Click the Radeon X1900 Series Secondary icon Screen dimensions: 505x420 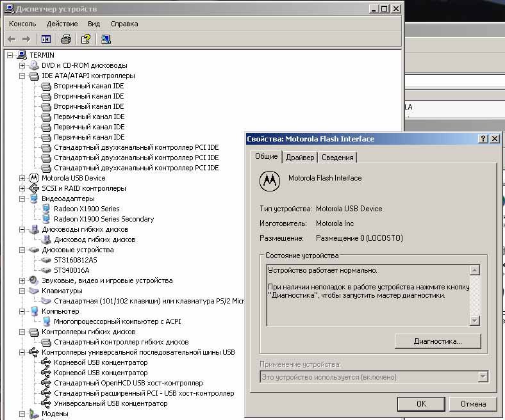click(x=46, y=219)
